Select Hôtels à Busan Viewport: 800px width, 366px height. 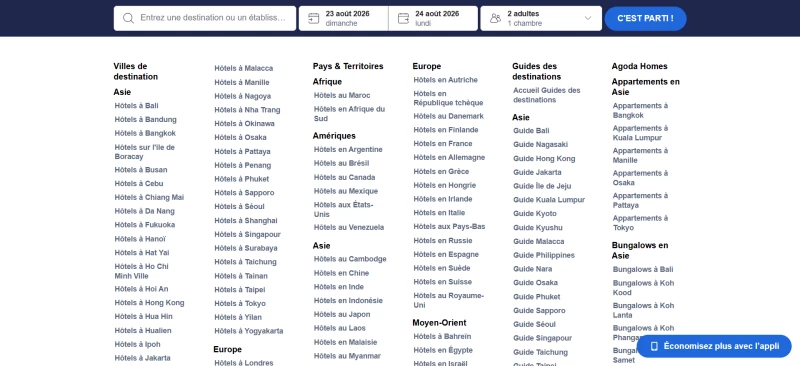(141, 170)
